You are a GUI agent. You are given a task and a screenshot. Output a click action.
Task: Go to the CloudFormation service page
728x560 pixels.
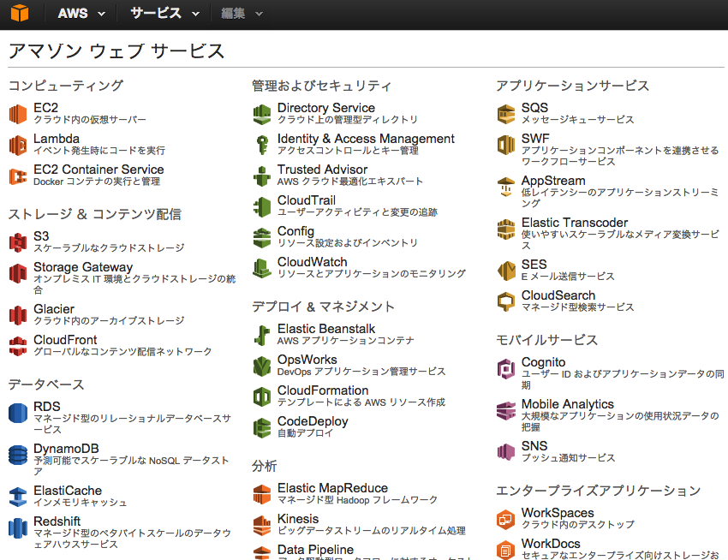click(x=323, y=390)
